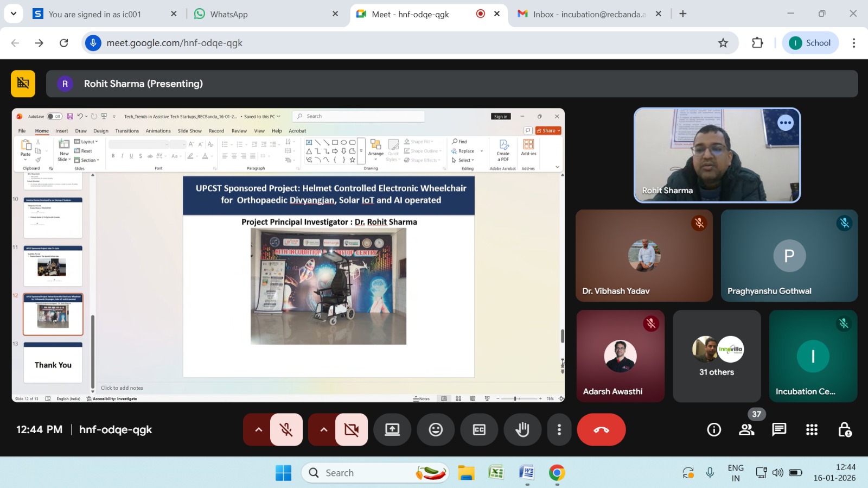Screen dimensions: 868x488
Task: Expand video settings arrow beside camera
Action: click(323, 429)
